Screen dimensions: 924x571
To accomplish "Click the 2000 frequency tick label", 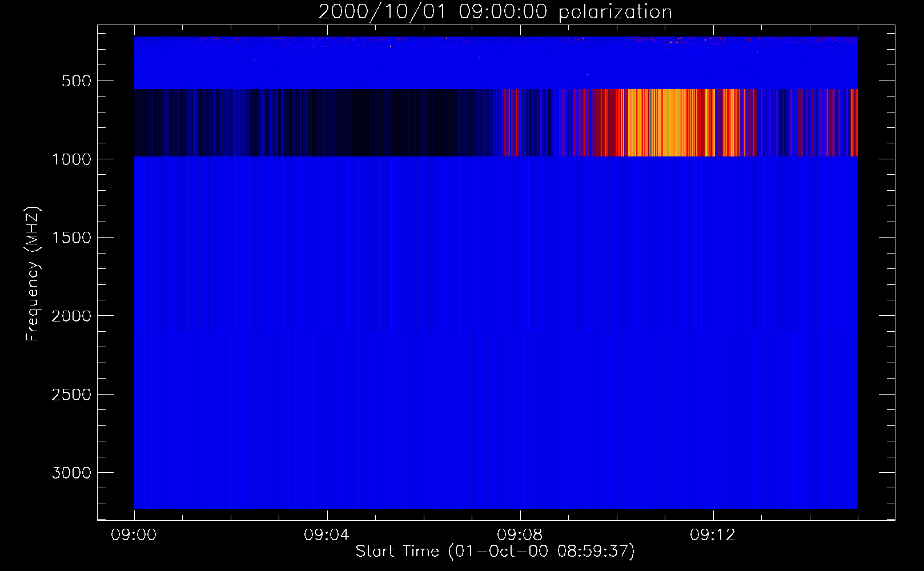I will pos(71,316).
